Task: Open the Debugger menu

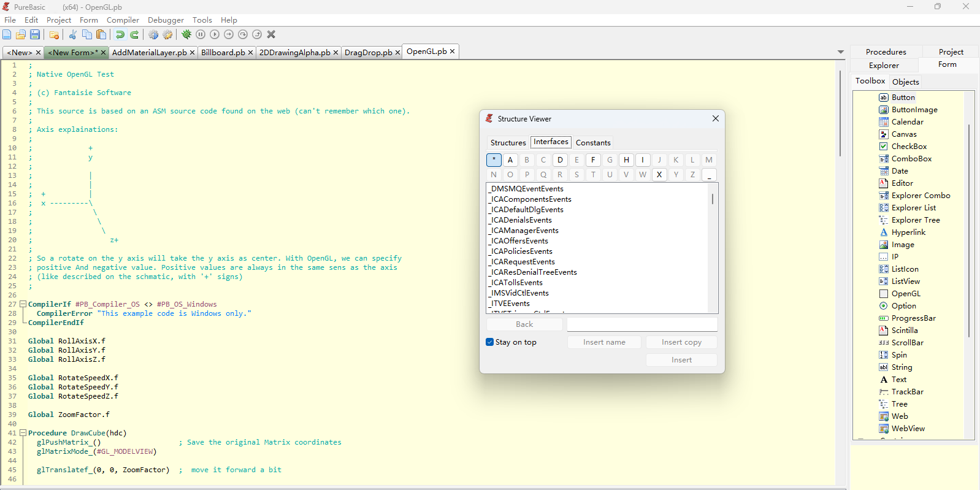Action: pyautogui.click(x=166, y=20)
